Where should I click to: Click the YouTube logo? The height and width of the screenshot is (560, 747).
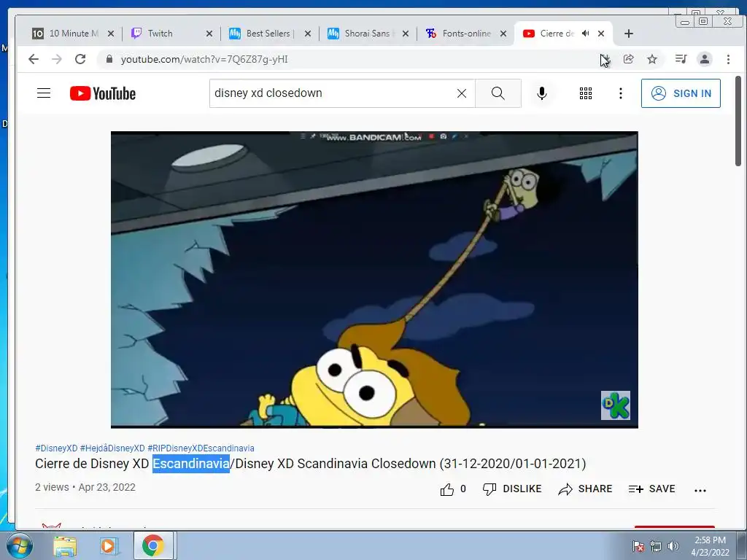tap(103, 93)
